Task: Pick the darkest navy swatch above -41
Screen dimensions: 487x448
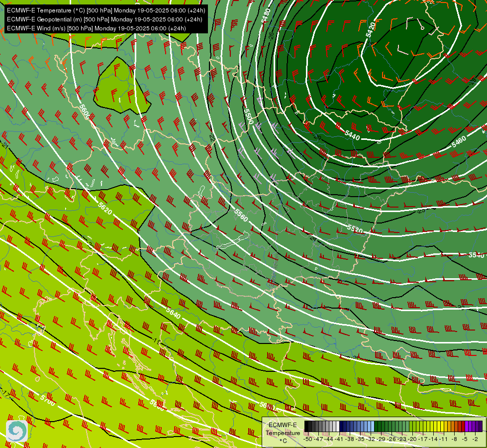Action: (x=341, y=426)
